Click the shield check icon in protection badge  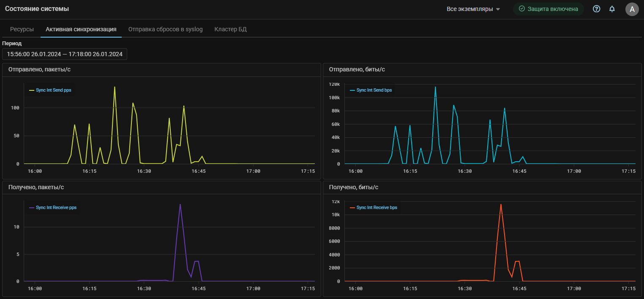[x=521, y=9]
